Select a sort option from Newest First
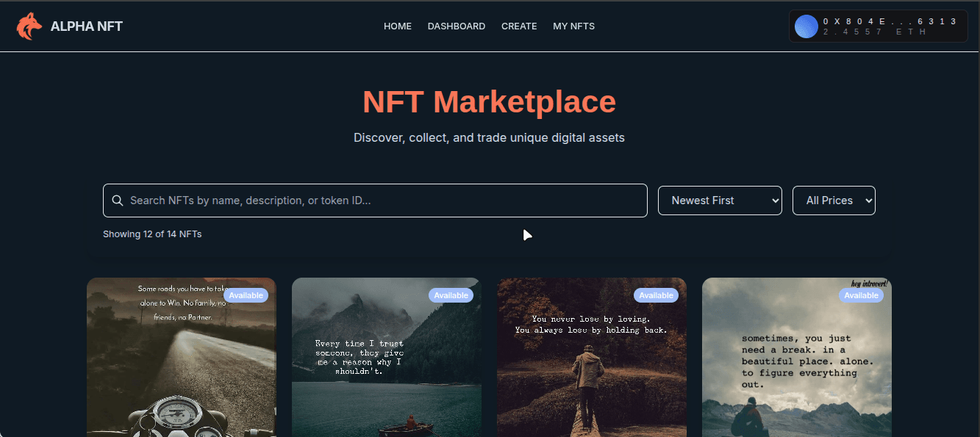 pos(720,200)
